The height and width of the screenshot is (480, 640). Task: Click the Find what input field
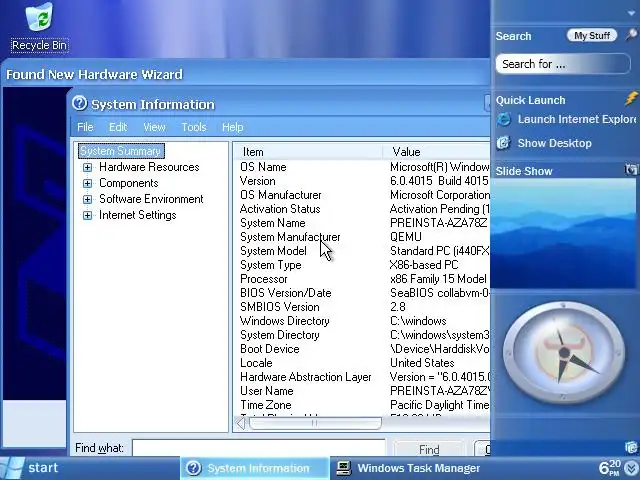259,448
